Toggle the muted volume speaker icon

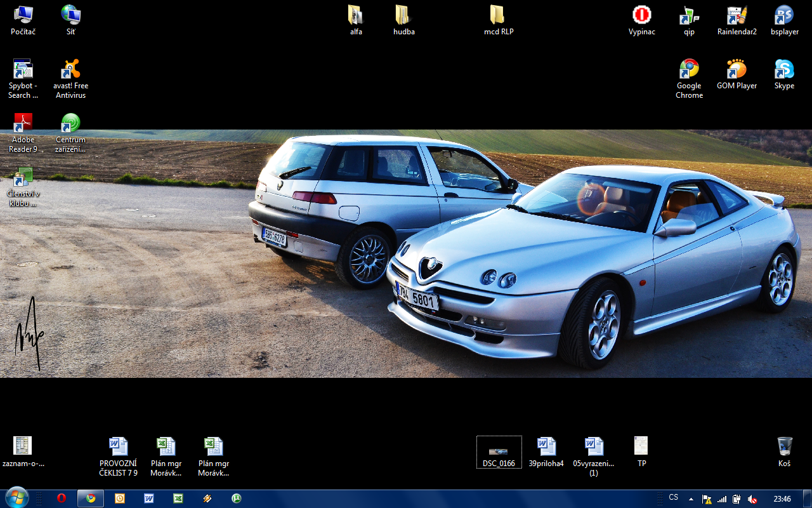752,499
